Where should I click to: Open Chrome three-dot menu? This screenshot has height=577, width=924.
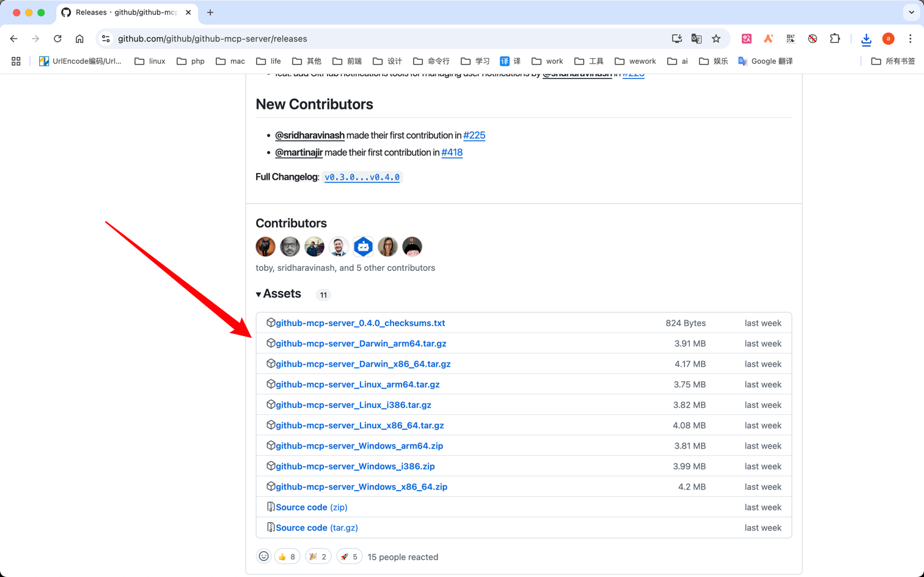click(x=910, y=39)
